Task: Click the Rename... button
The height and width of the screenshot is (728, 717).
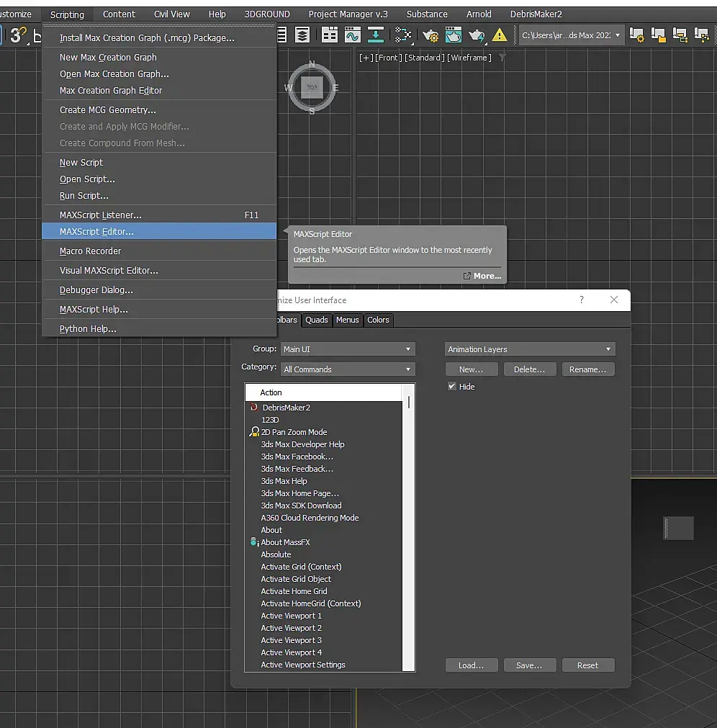Action: [588, 369]
